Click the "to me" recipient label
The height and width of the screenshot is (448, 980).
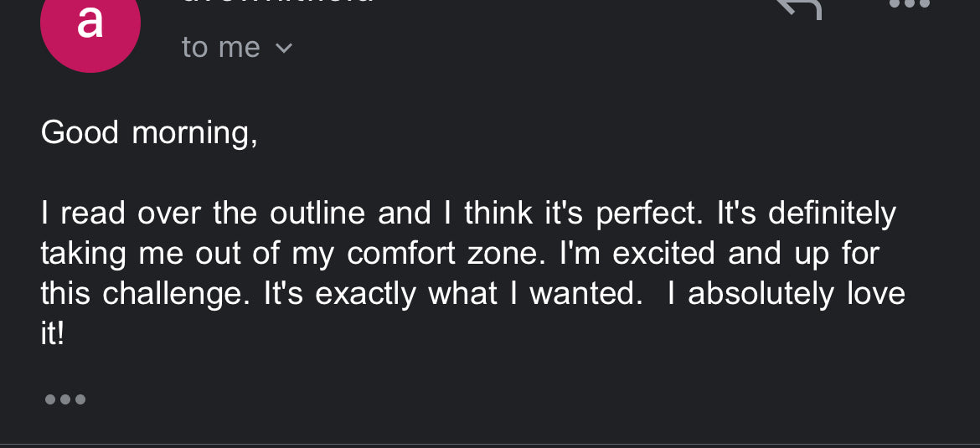[221, 48]
